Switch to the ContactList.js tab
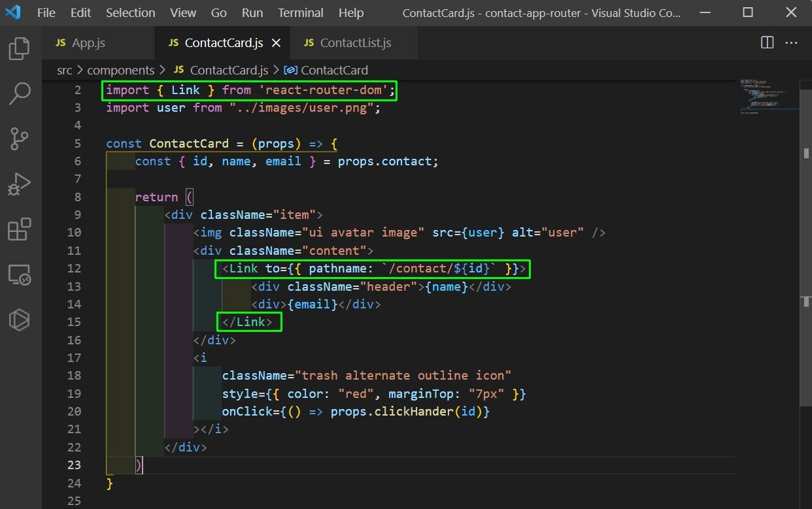This screenshot has height=509, width=812. [353, 43]
